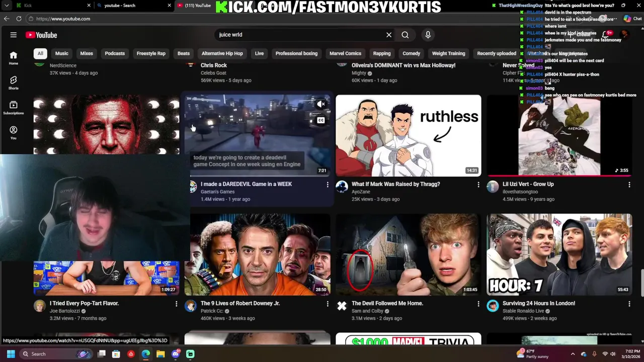Open Sam and Colby channel avatar
Viewport: 644px width, 362px height.
(342, 306)
